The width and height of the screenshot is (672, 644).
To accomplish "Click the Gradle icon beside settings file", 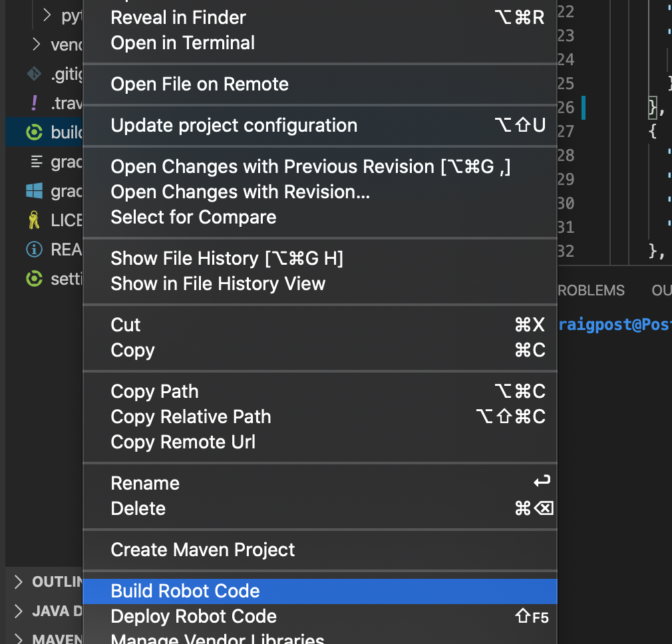I will [35, 279].
